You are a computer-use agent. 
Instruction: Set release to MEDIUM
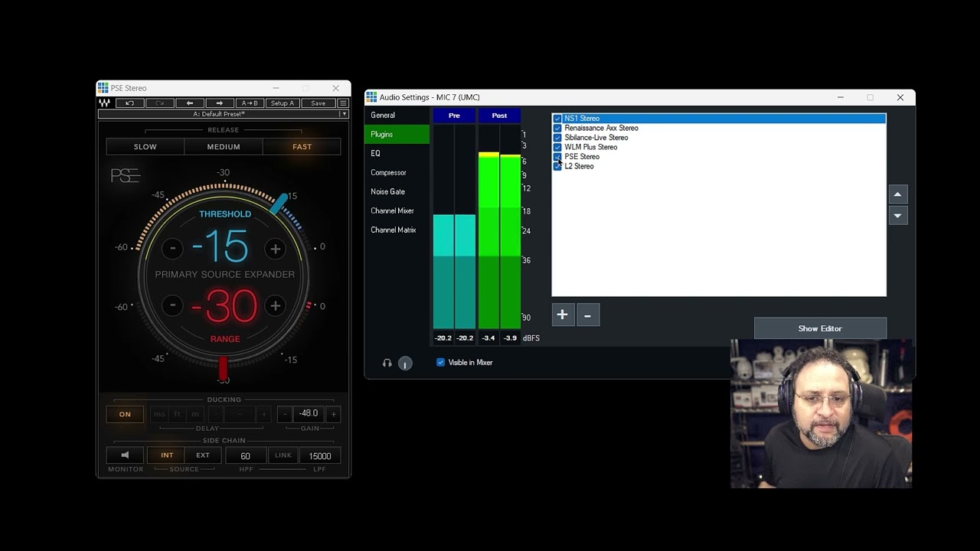224,147
